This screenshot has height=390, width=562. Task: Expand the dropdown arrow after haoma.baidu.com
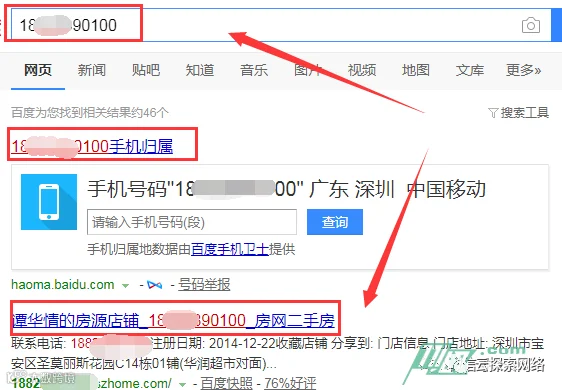(x=125, y=286)
